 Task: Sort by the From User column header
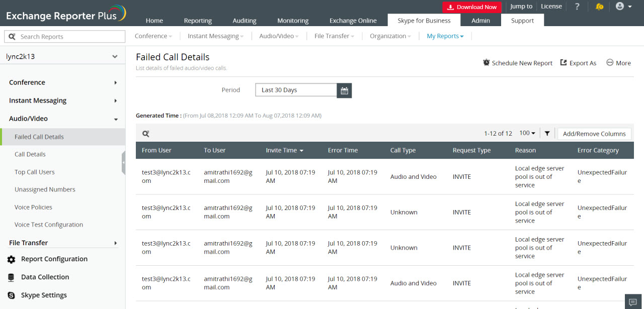click(x=156, y=150)
